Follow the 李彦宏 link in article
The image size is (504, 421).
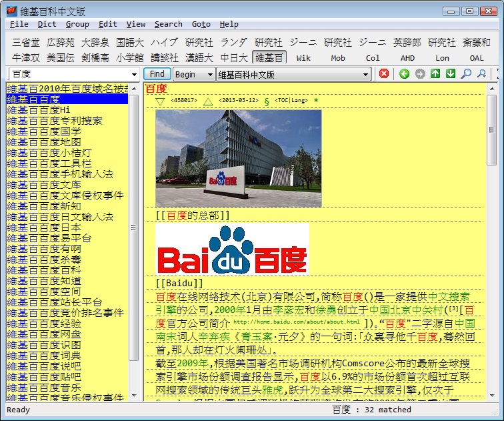(x=289, y=310)
